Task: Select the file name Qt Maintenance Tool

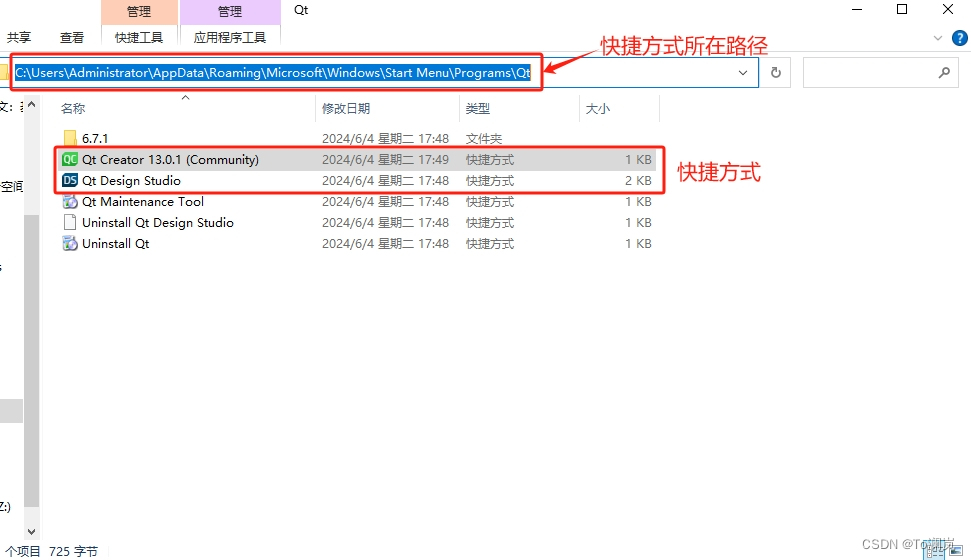Action: tap(142, 201)
